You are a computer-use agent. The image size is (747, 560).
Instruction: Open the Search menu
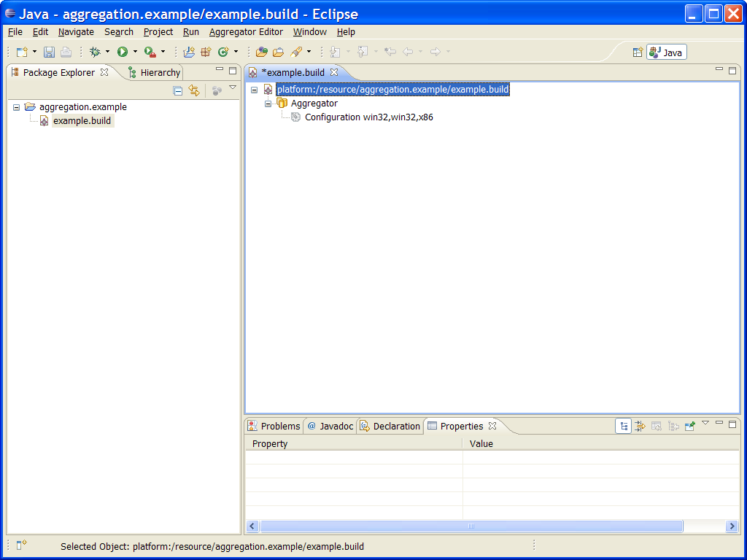click(119, 32)
